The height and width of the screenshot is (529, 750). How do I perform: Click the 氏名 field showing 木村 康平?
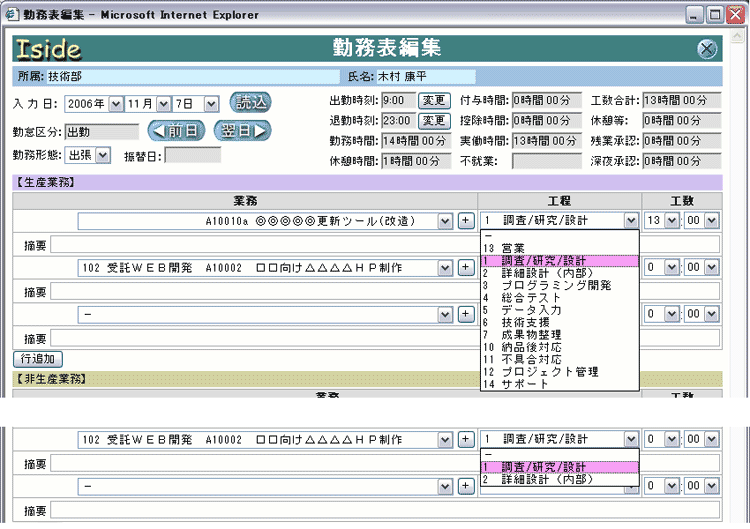click(x=426, y=77)
